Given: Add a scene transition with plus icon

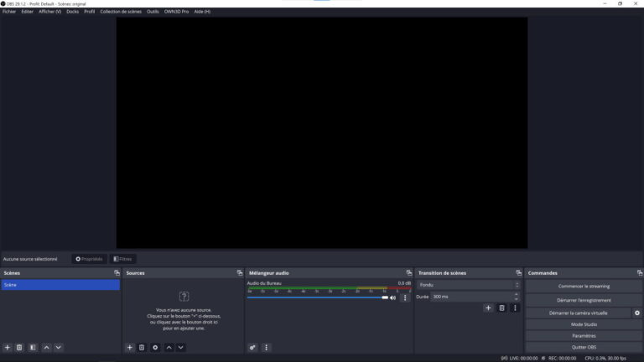Looking at the screenshot, I should 488,308.
